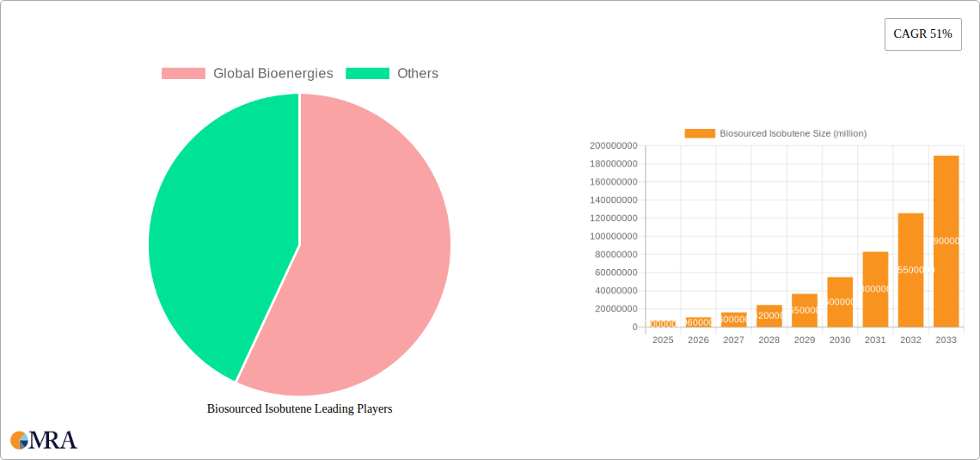This screenshot has width=980, height=460.
Task: Click the 2028 bar in chart
Action: point(769,316)
